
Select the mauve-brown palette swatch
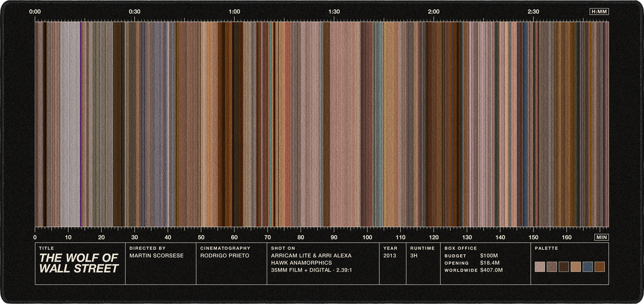coord(552,267)
